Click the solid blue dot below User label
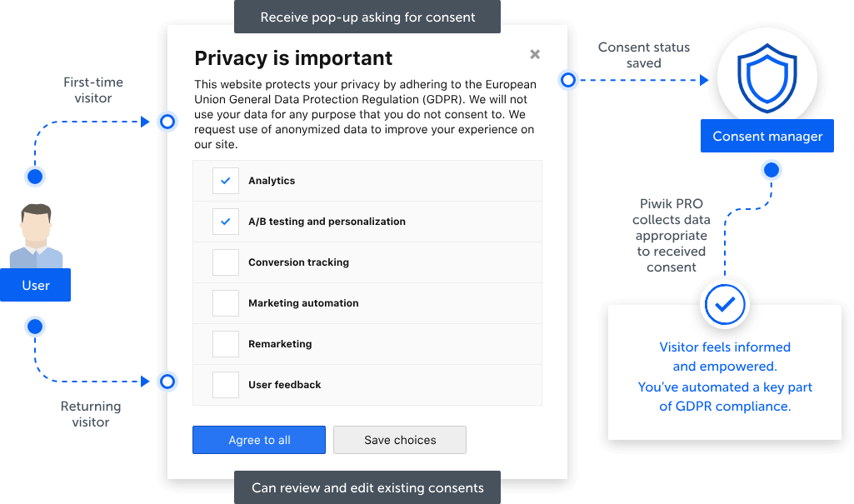The height and width of the screenshot is (504, 854). [x=35, y=327]
